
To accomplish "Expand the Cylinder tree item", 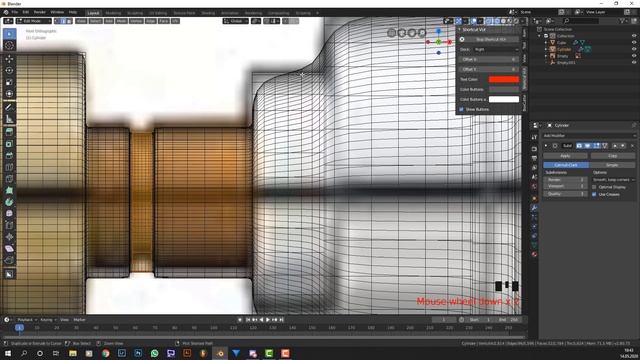I will pyautogui.click(x=546, y=49).
